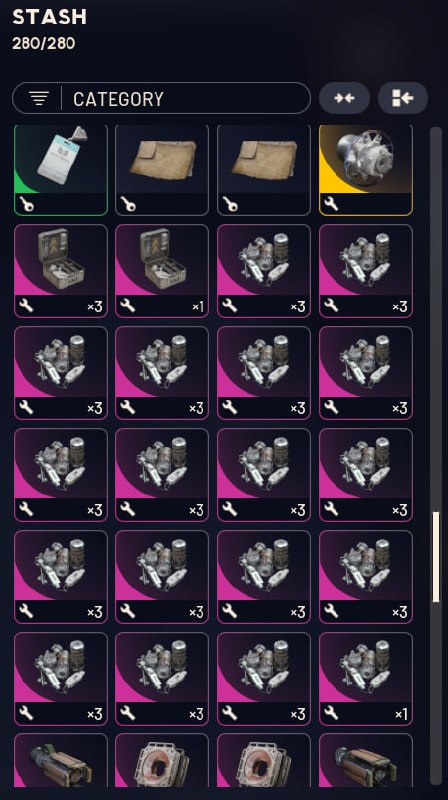Viewport: 448px width, 800px height.
Task: Select the first weapon attachment in bottom row
Action: point(61,760)
